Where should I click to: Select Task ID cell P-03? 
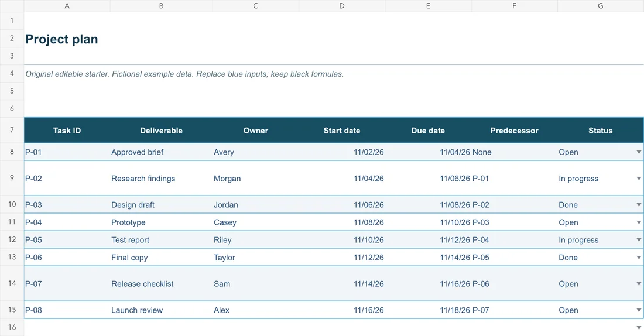pyautogui.click(x=67, y=204)
